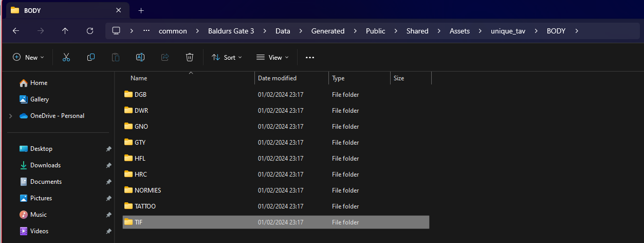Navigate back with the left arrow
Screen dimensions: 644x243
point(16,31)
